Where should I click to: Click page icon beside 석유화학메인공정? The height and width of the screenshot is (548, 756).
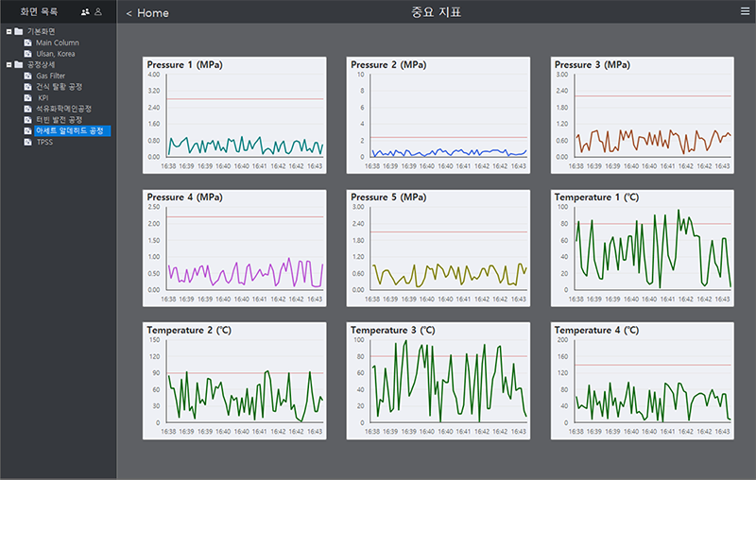pyautogui.click(x=28, y=109)
